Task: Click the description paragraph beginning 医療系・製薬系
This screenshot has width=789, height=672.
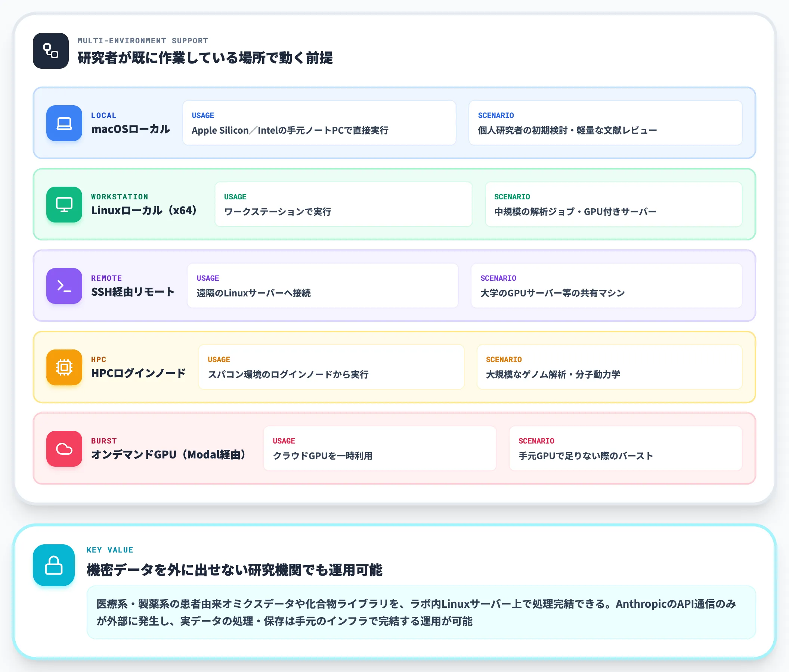Action: coord(416,613)
